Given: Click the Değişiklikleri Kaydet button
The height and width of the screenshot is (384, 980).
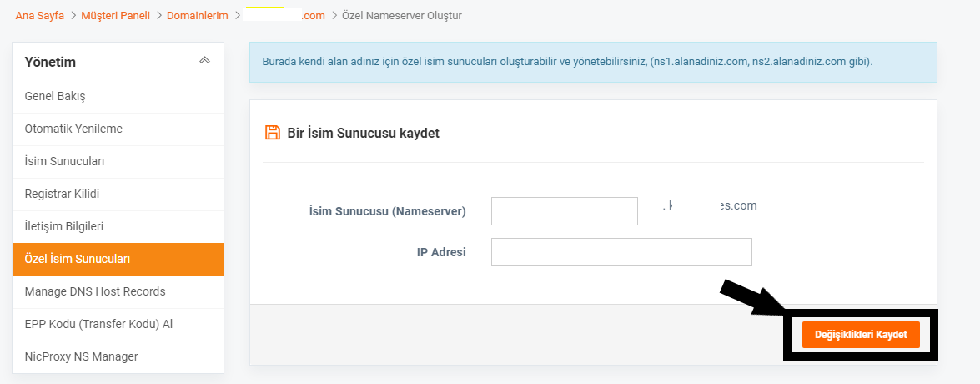Looking at the screenshot, I should pyautogui.click(x=861, y=336).
